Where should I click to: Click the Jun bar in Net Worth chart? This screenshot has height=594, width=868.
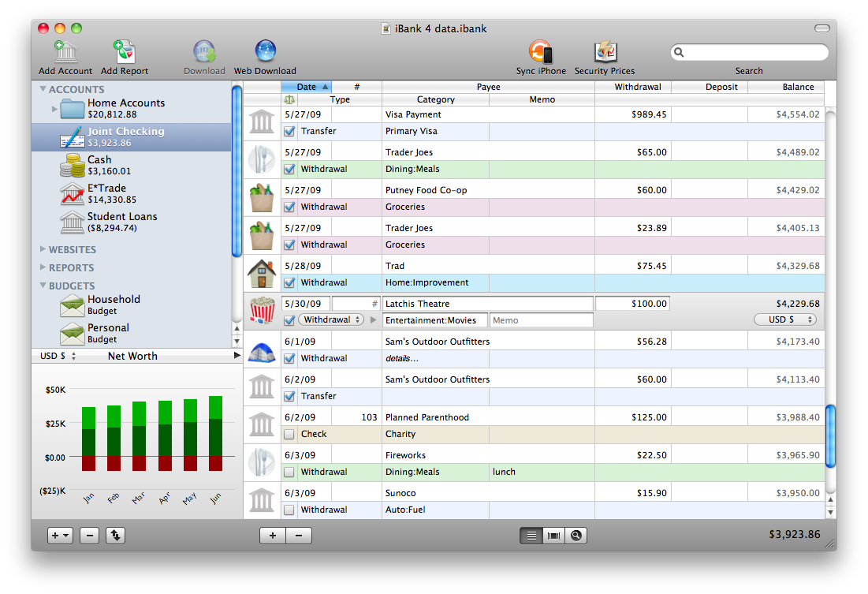[215, 433]
